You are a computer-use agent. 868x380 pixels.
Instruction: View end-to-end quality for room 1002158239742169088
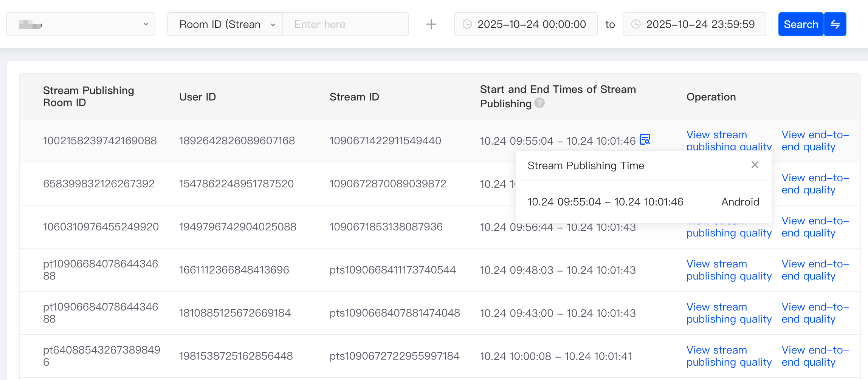815,141
